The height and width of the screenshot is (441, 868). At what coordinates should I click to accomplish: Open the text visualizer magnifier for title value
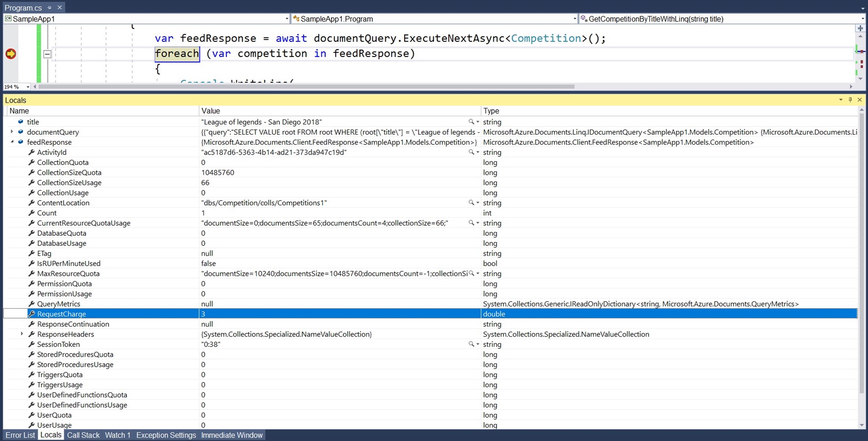click(x=471, y=122)
